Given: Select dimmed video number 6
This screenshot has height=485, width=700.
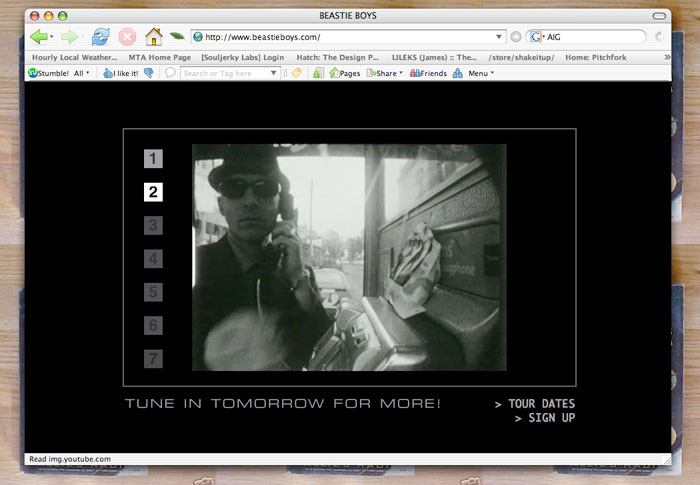Looking at the screenshot, I should click(153, 325).
